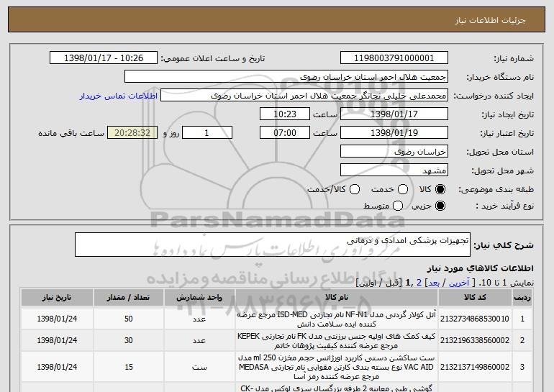Select the خدمت radio button
This screenshot has width=554, height=392.
point(403,190)
